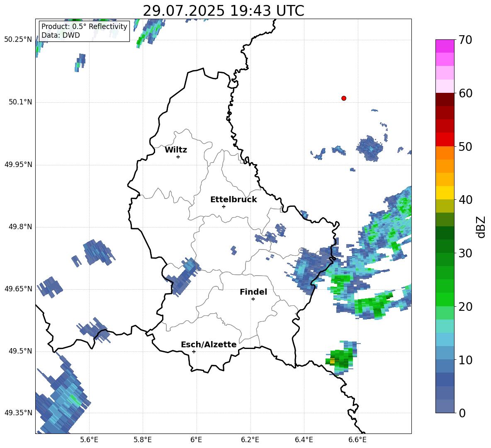Click the 50.1°N latitude label
The height and width of the screenshot is (448, 491).
[x=20, y=102]
